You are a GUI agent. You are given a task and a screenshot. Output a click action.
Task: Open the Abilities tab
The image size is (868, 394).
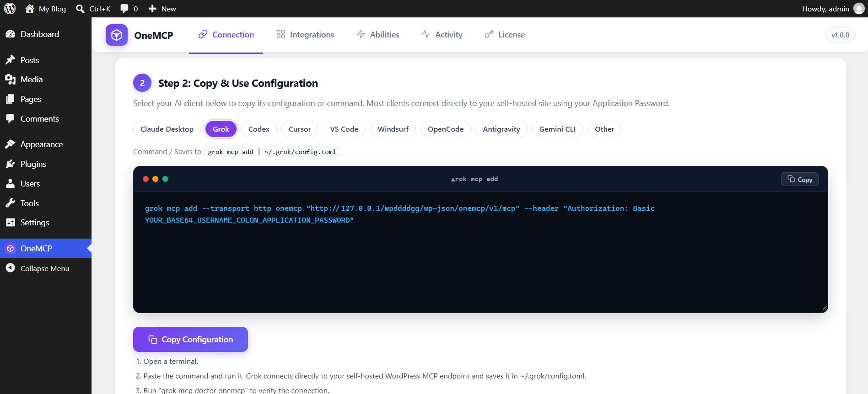(x=378, y=35)
